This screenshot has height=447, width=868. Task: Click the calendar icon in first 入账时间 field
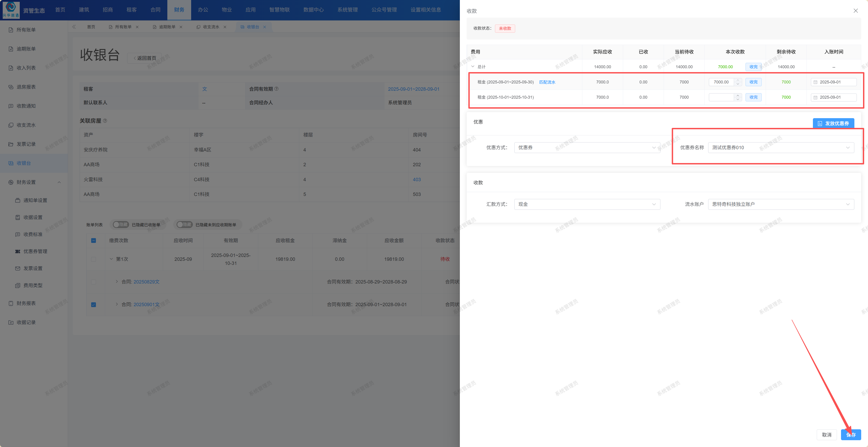click(x=815, y=82)
